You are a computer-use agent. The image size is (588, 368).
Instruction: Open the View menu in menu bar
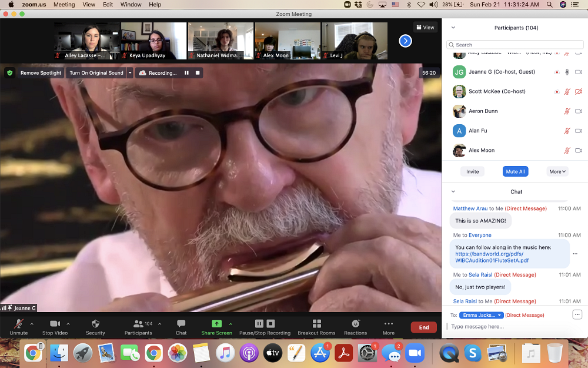[x=89, y=5]
